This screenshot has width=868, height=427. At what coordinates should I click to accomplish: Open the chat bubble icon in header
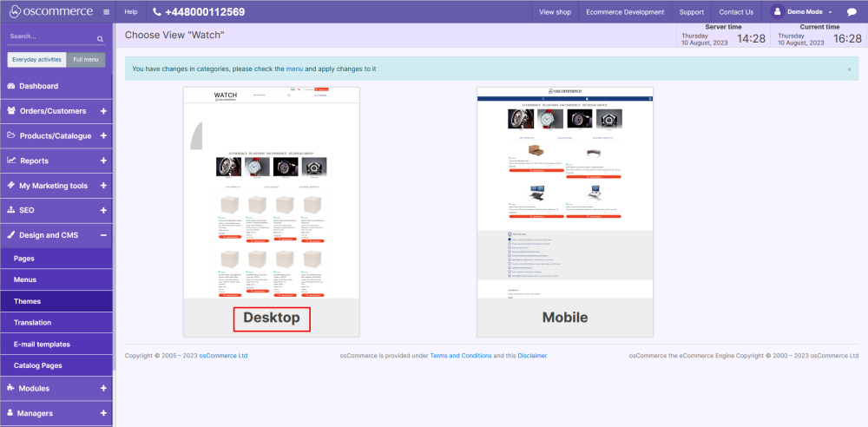(852, 12)
